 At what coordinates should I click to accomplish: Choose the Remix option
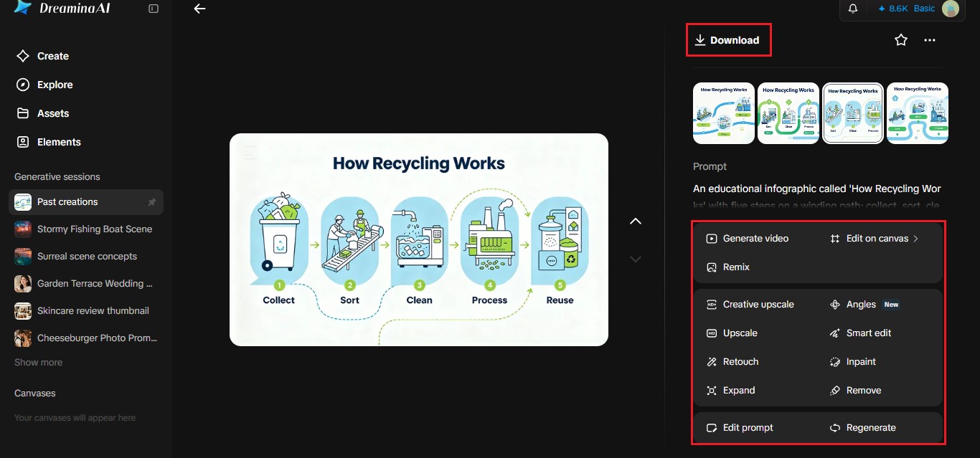click(728, 267)
